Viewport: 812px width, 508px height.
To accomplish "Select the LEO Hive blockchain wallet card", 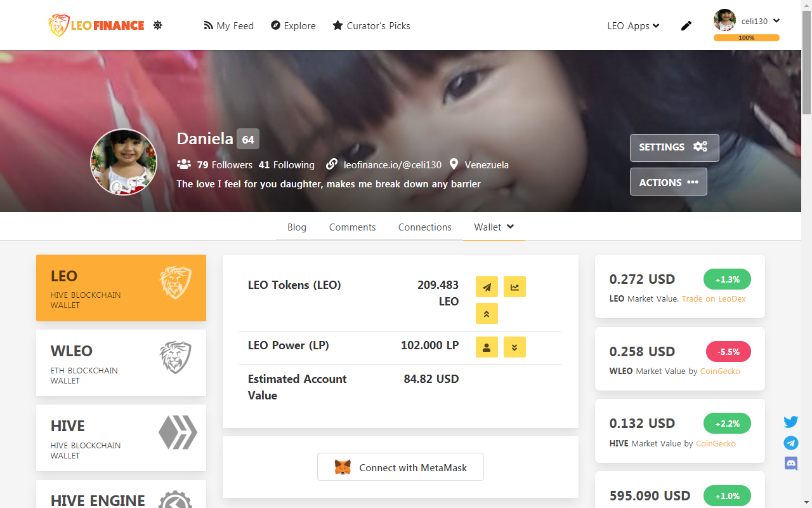I will tap(121, 288).
